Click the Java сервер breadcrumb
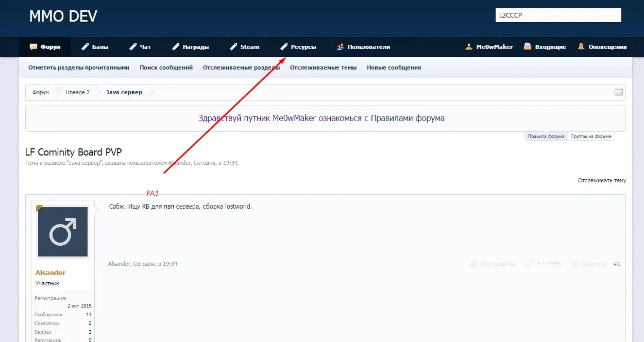The height and width of the screenshot is (342, 644). 124,92
